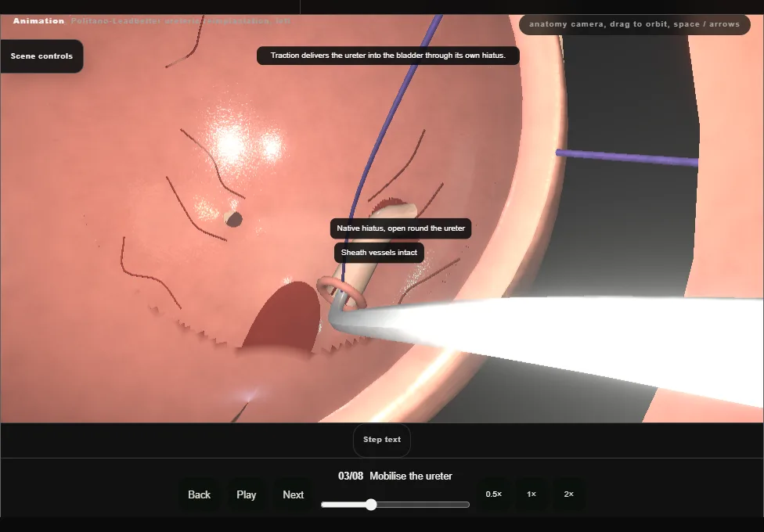The width and height of the screenshot is (764, 532).
Task: Click the Politano-Leadbetter procedure name text
Action: (181, 21)
